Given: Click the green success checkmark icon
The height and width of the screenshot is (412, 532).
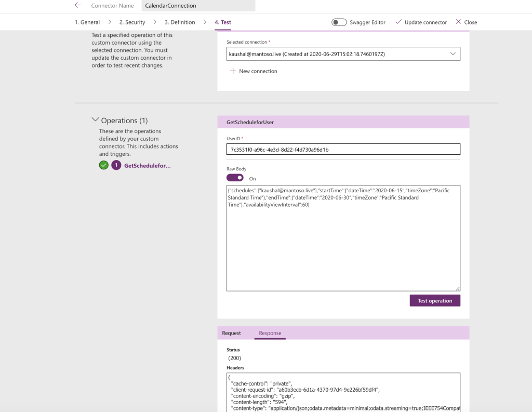Looking at the screenshot, I should pos(104,165).
